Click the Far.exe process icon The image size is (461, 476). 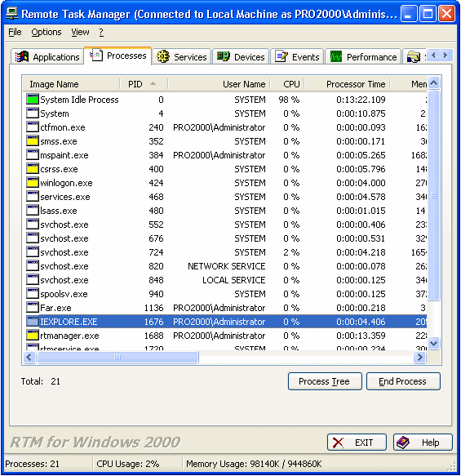33,308
